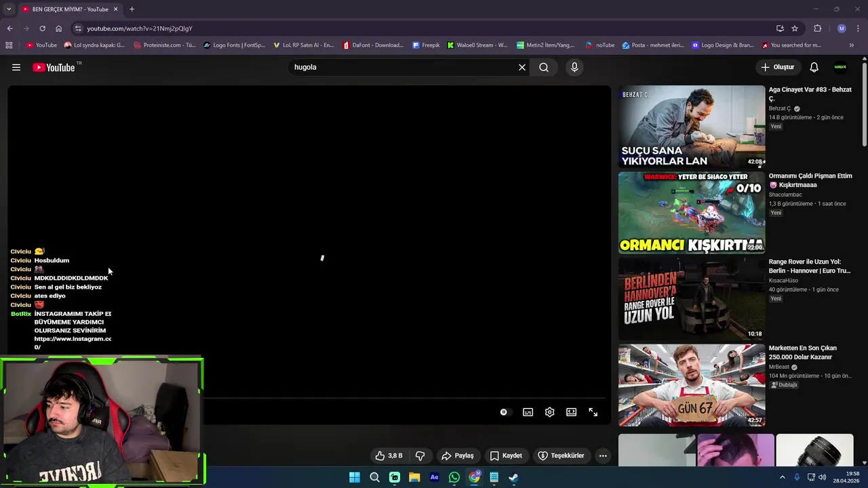Install or cast icon in address bar
Screen dimensions: 868x488
click(x=780, y=28)
